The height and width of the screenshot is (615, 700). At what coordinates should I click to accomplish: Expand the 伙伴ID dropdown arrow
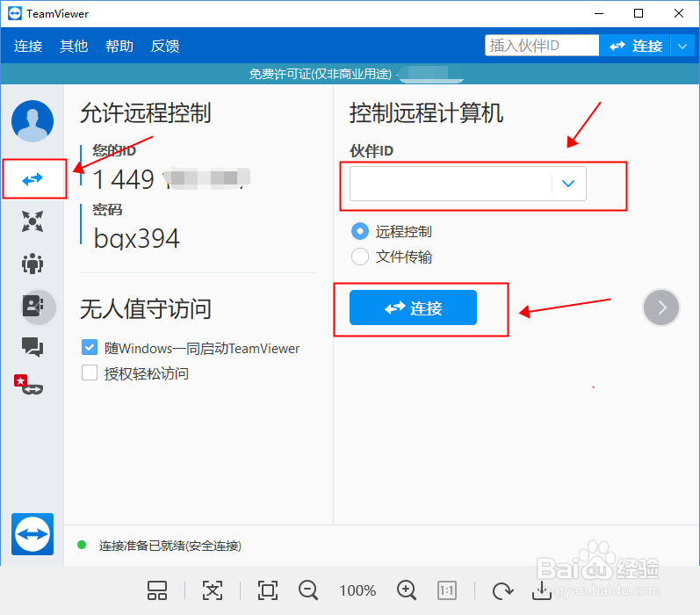point(568,184)
